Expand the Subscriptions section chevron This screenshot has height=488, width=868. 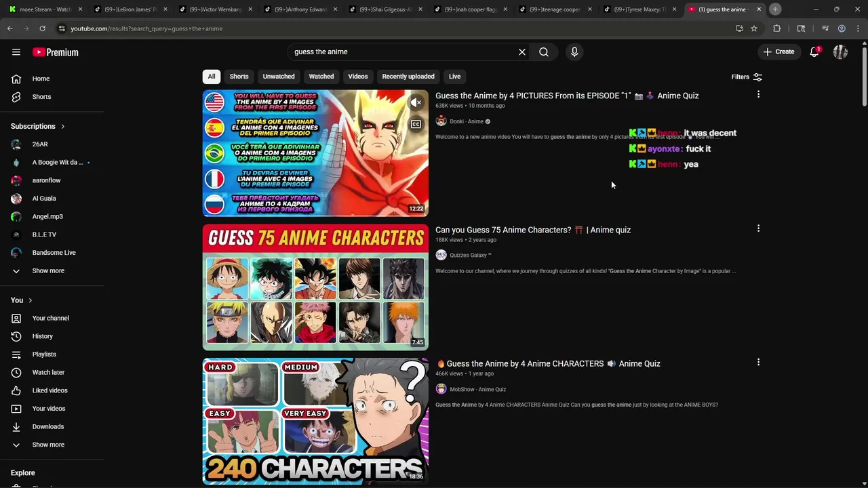click(x=63, y=127)
